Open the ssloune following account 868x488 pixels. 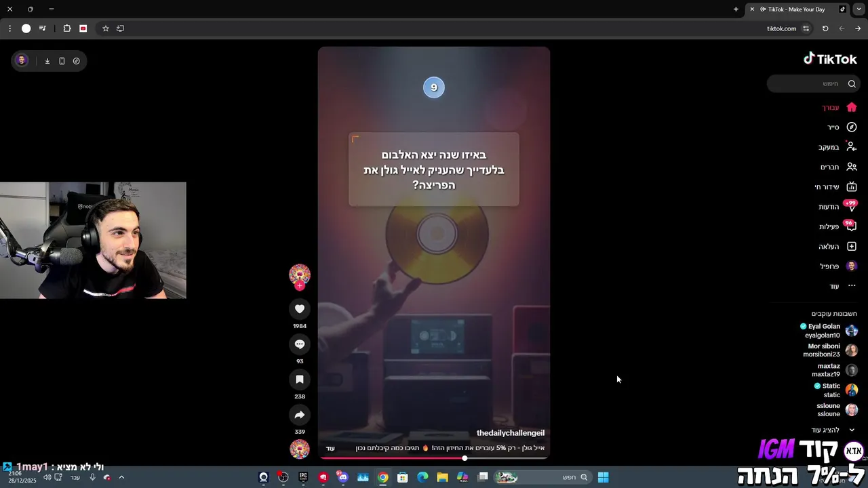(x=836, y=409)
